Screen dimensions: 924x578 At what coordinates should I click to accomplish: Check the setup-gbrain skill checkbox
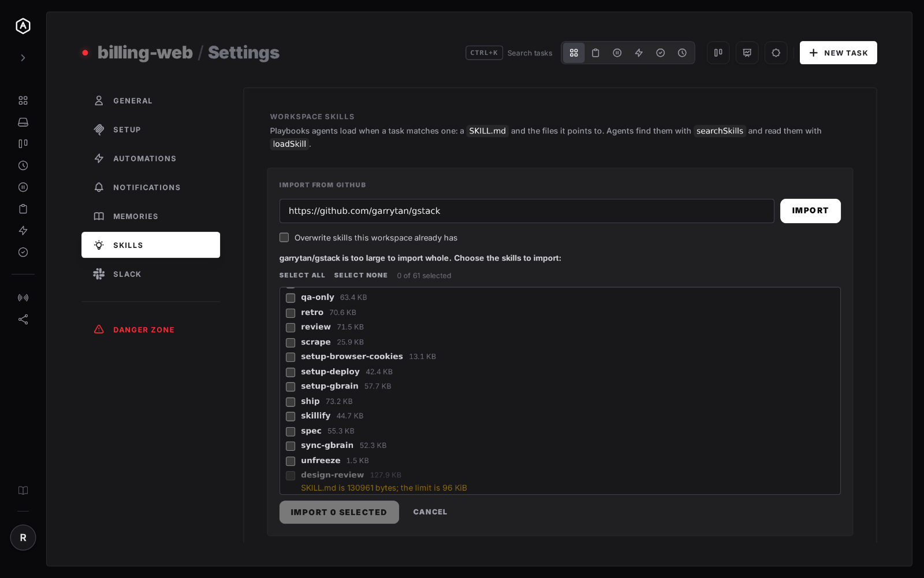tap(290, 387)
